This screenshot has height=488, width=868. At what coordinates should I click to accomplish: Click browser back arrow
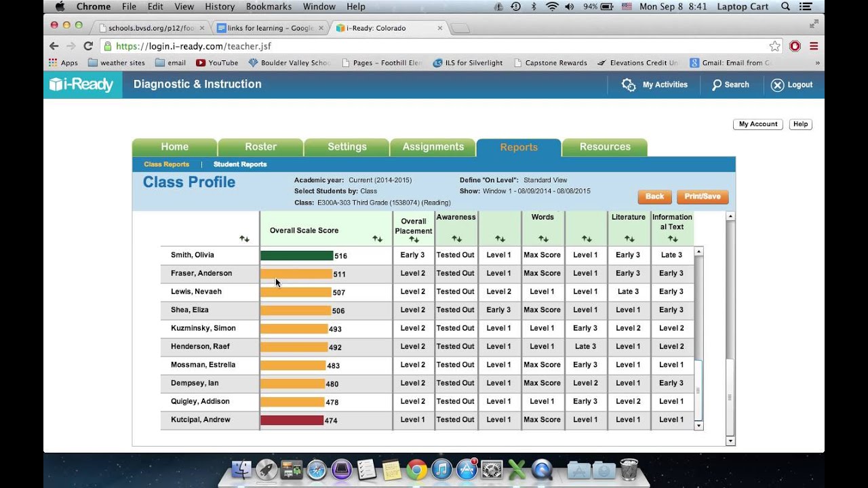pyautogui.click(x=54, y=46)
